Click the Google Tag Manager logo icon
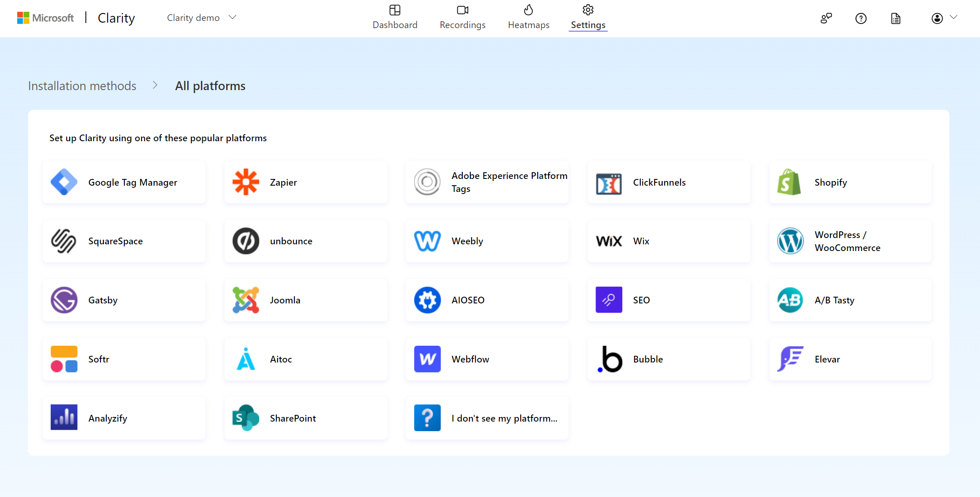Viewport: 980px width, 497px height. pos(64,182)
